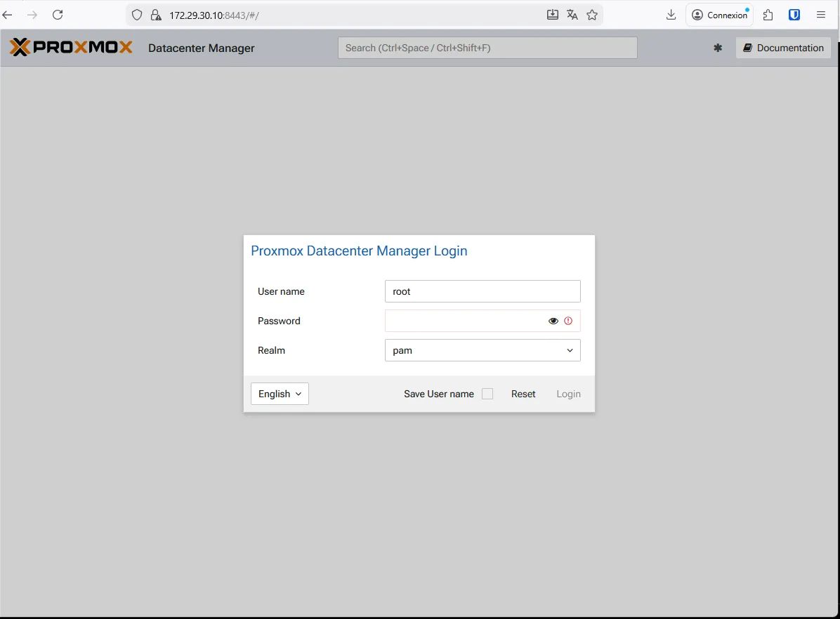Click the password field warning icon
840x619 pixels.
pyautogui.click(x=568, y=321)
